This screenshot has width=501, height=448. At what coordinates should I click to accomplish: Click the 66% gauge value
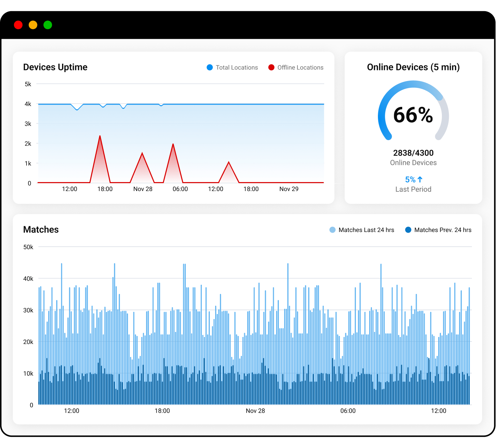click(x=413, y=115)
